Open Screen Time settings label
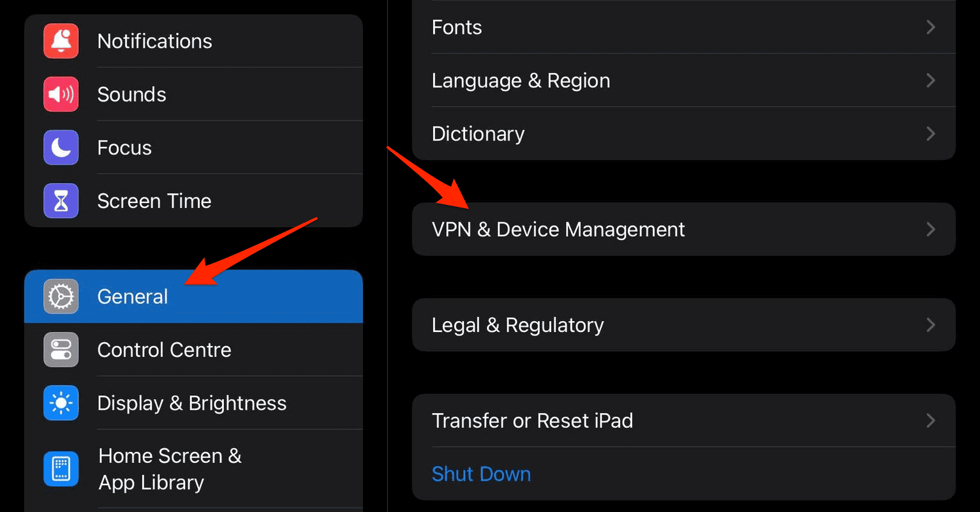The width and height of the screenshot is (980, 512). 154,201
